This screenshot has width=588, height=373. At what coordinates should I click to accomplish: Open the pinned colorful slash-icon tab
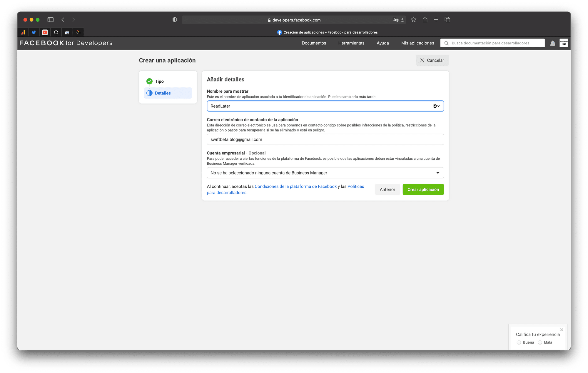(78, 32)
